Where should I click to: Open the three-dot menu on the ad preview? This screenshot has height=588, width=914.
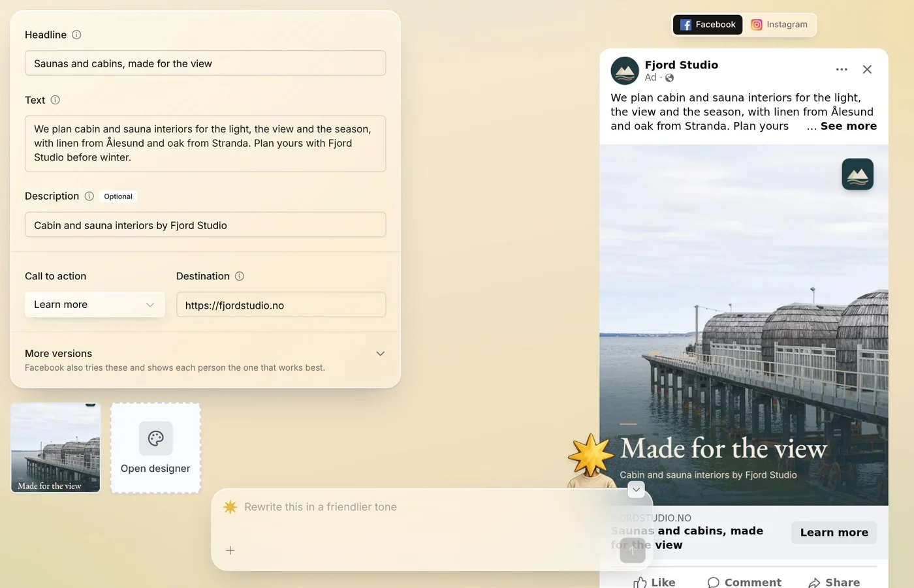point(842,69)
